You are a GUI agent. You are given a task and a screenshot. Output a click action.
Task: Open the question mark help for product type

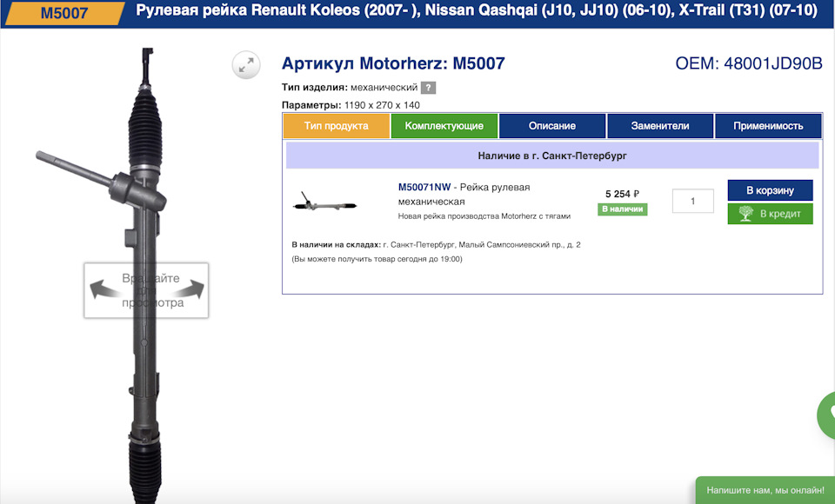[428, 88]
